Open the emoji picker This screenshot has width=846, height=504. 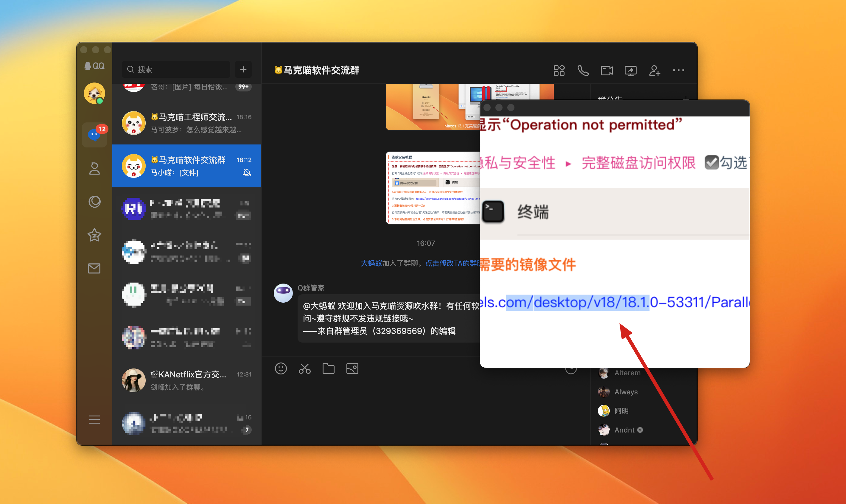pos(281,368)
